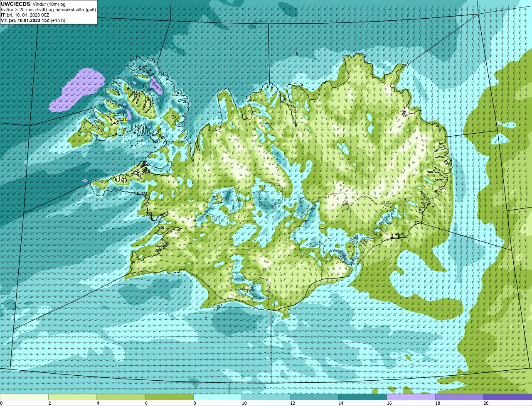This screenshot has width=532, height=406.
Task: Select the purple swatch between 18 and 20
Action: tap(459, 397)
